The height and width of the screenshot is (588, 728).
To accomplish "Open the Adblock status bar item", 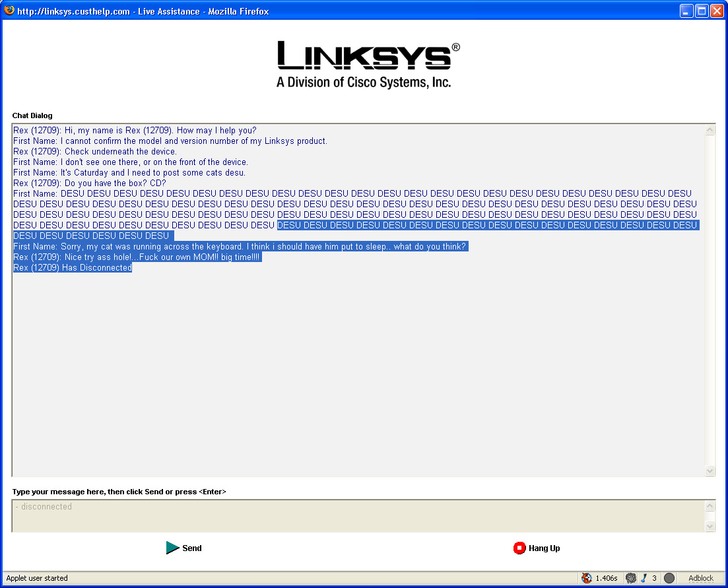I will [700, 578].
